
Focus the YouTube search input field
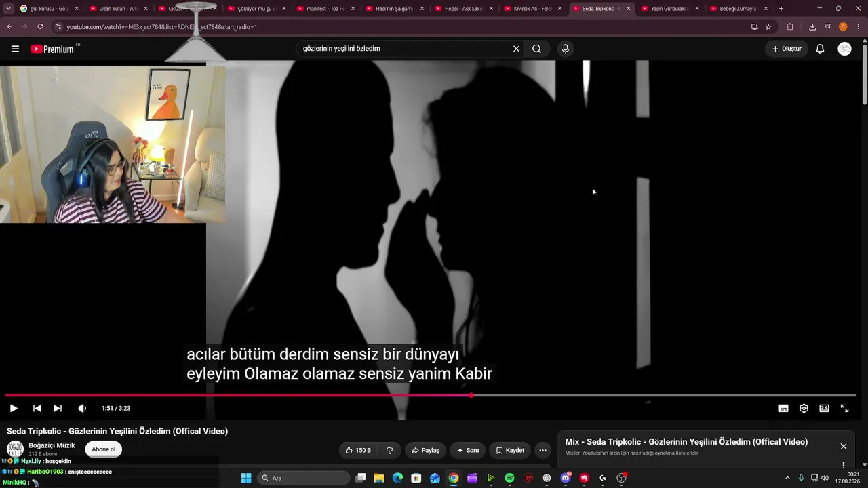click(x=403, y=49)
